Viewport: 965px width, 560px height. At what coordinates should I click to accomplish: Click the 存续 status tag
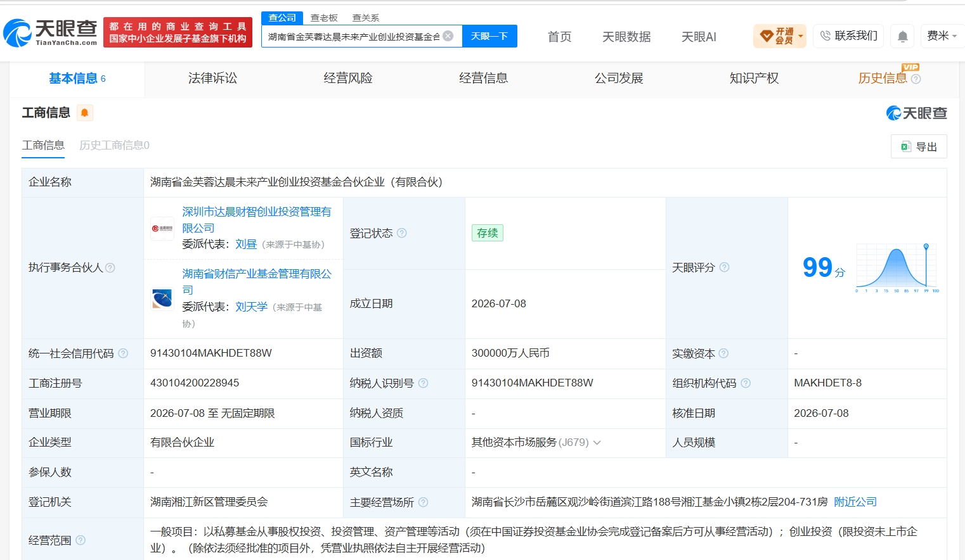pyautogui.click(x=487, y=233)
